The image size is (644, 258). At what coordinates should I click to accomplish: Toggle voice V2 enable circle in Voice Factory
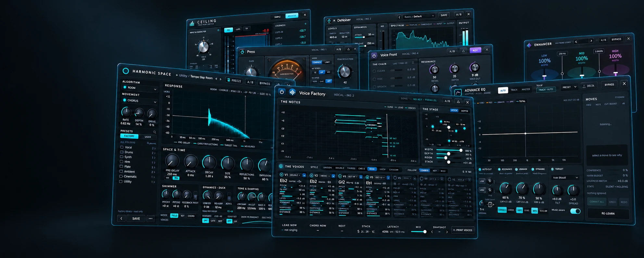[311, 175]
